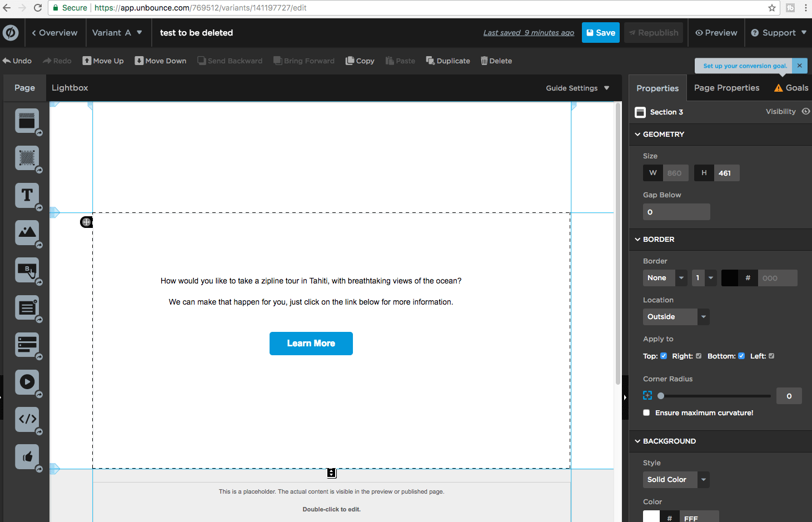Open the Style Solid Color dropdown
Viewport: 812px width, 522px height.
[x=676, y=480]
